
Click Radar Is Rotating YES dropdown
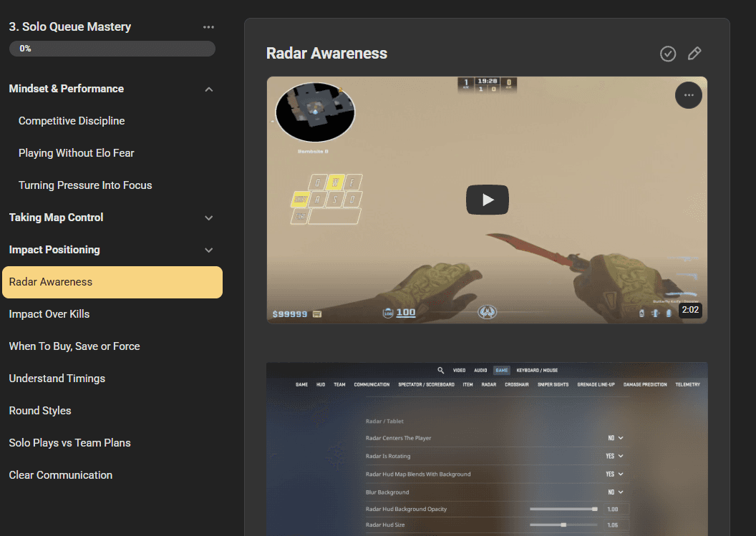pyautogui.click(x=614, y=456)
